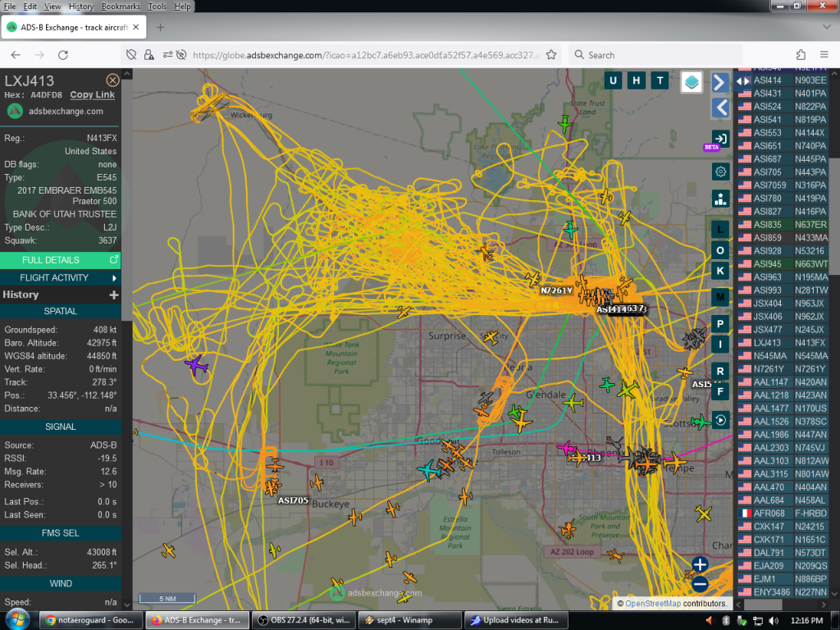840x630 pixels.
Task: Click the R map button
Action: 720,371
